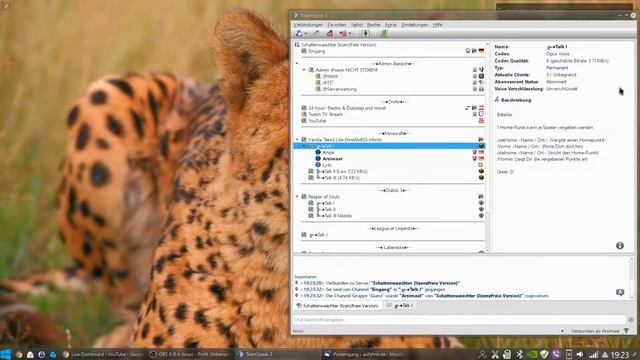This screenshot has width=640, height=360.
Task: Collapse the highlighted Talk I channel
Action: click(x=304, y=146)
